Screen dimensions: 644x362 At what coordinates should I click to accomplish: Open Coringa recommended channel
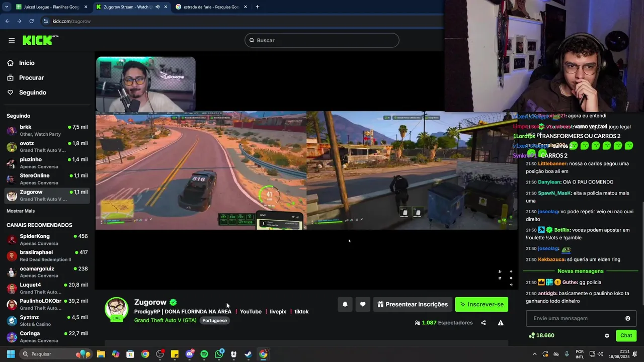47,337
